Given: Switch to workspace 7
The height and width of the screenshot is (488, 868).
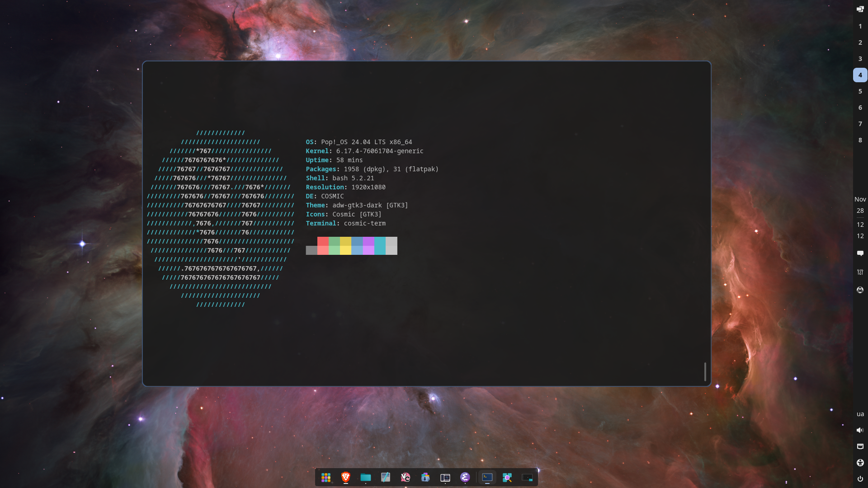Looking at the screenshot, I should click(x=860, y=124).
